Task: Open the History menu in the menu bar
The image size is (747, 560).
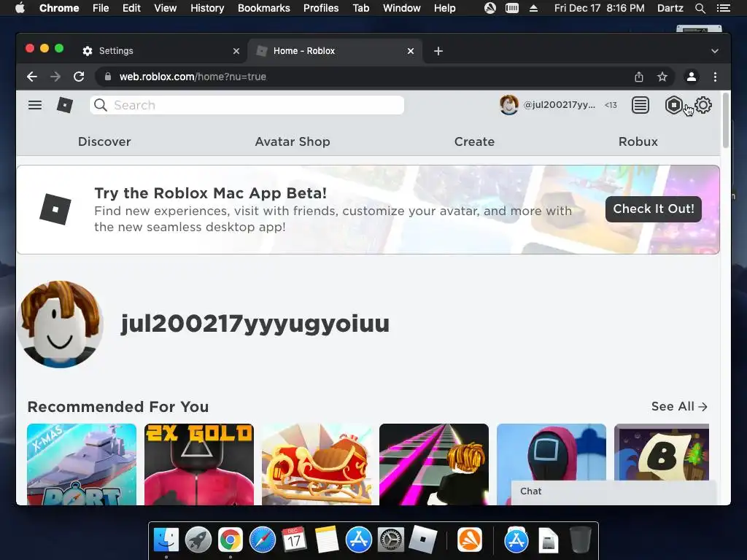Action: point(207,8)
